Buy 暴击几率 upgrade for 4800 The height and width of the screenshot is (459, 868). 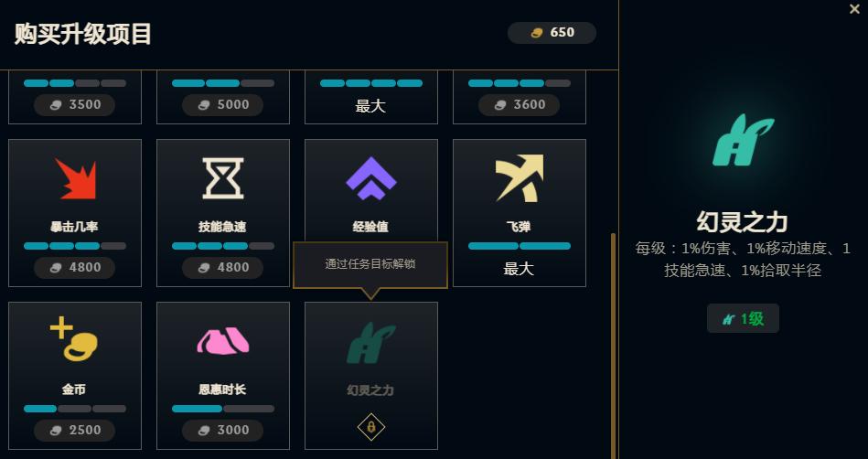pos(75,267)
